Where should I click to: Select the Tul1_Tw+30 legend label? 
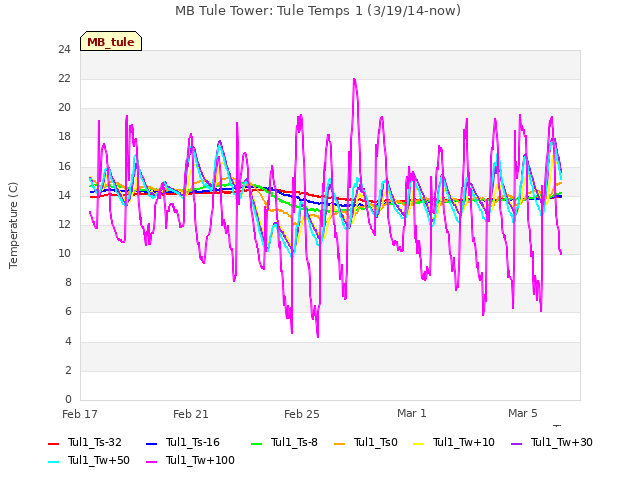(562, 442)
